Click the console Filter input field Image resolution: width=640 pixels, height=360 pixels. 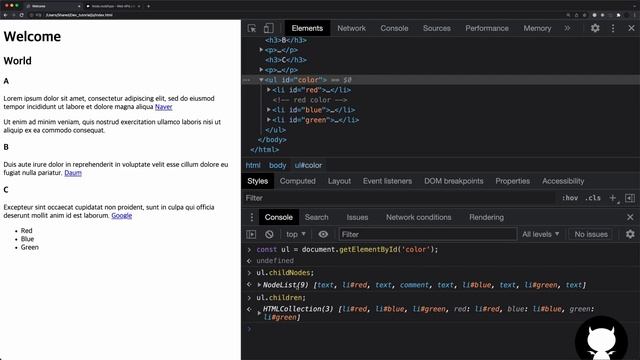(x=427, y=234)
